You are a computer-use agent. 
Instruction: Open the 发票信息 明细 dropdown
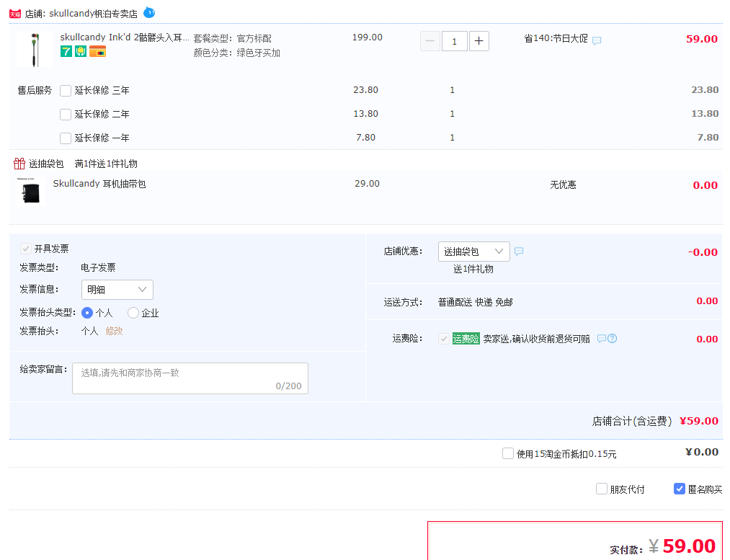click(x=117, y=290)
